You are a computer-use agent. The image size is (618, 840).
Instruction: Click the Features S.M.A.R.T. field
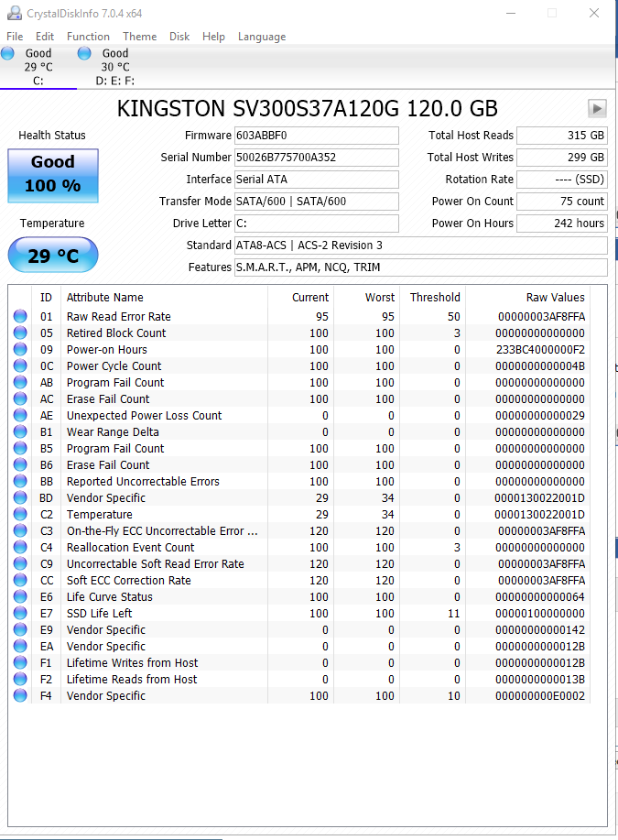click(x=421, y=267)
